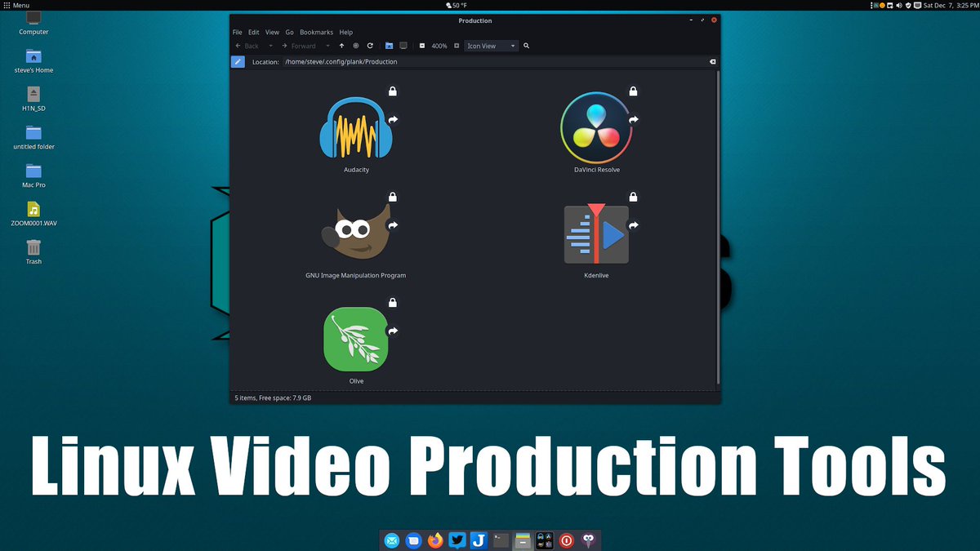Click the shield security tray icon

click(908, 6)
